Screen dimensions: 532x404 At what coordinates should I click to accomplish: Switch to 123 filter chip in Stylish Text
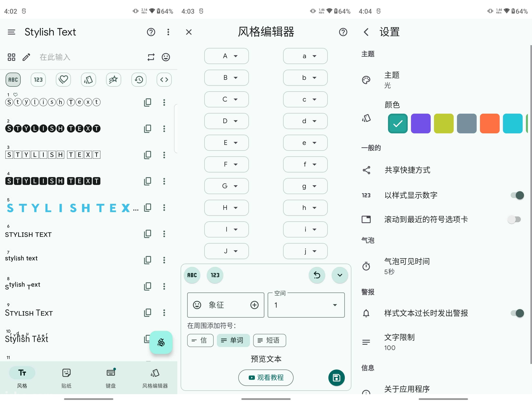click(38, 80)
